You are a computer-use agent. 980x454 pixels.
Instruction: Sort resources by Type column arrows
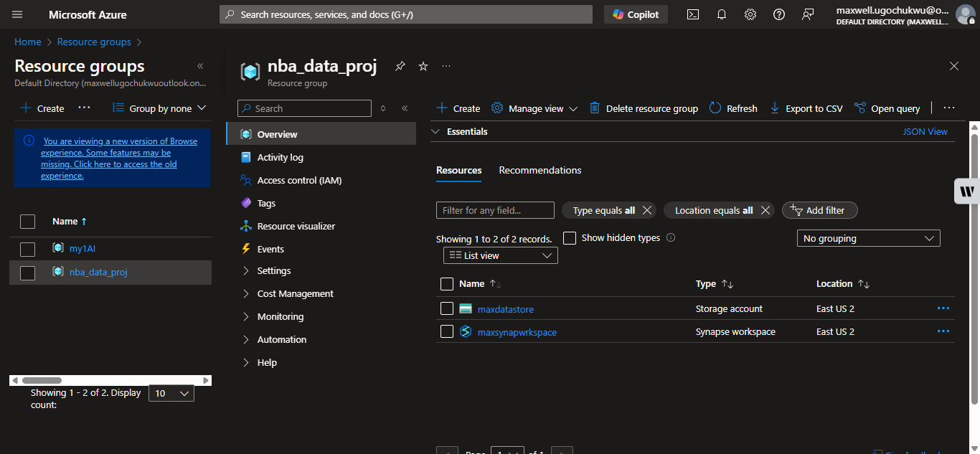tap(727, 284)
